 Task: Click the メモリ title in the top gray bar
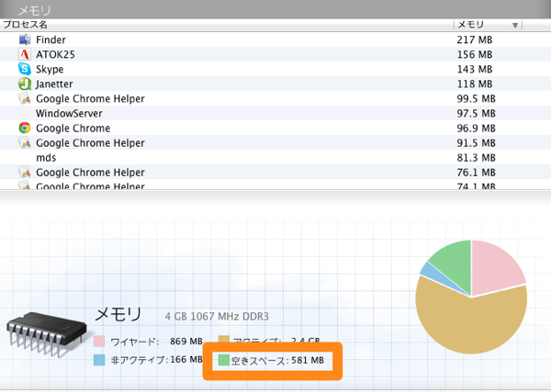[34, 10]
